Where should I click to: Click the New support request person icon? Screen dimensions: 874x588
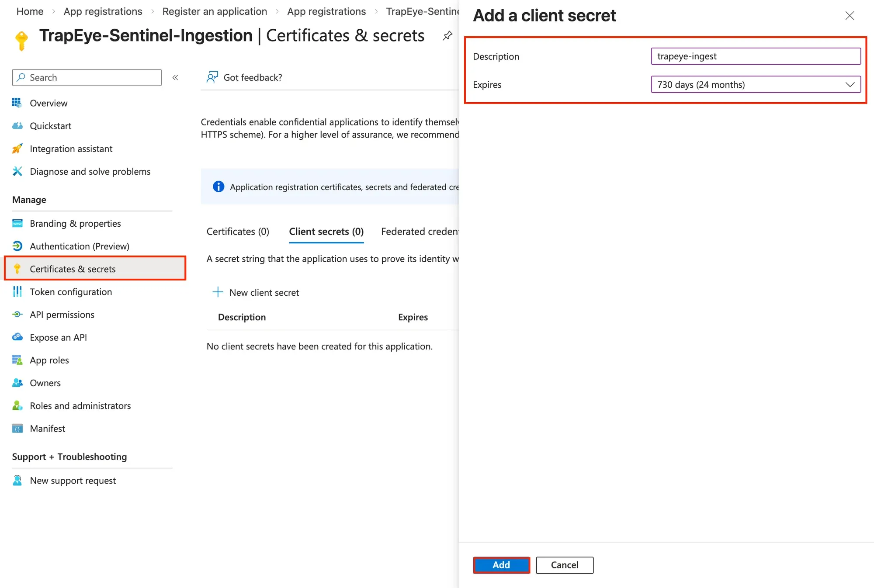tap(17, 480)
